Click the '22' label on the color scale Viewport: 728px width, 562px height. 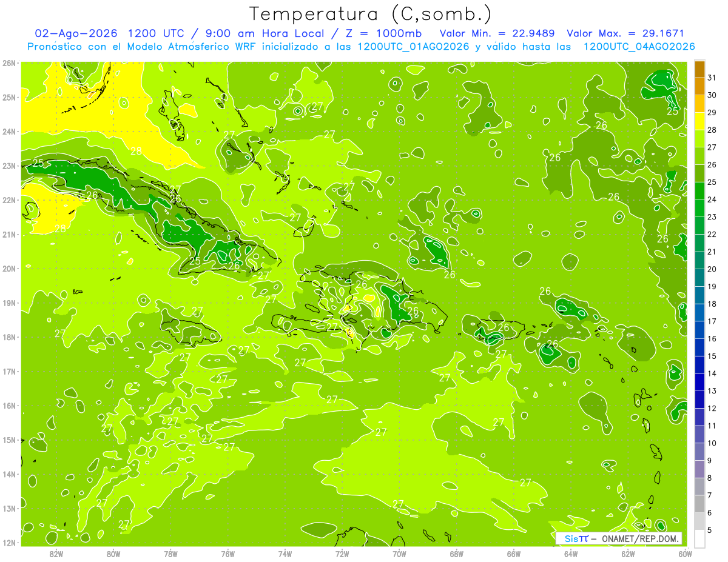[x=712, y=235]
